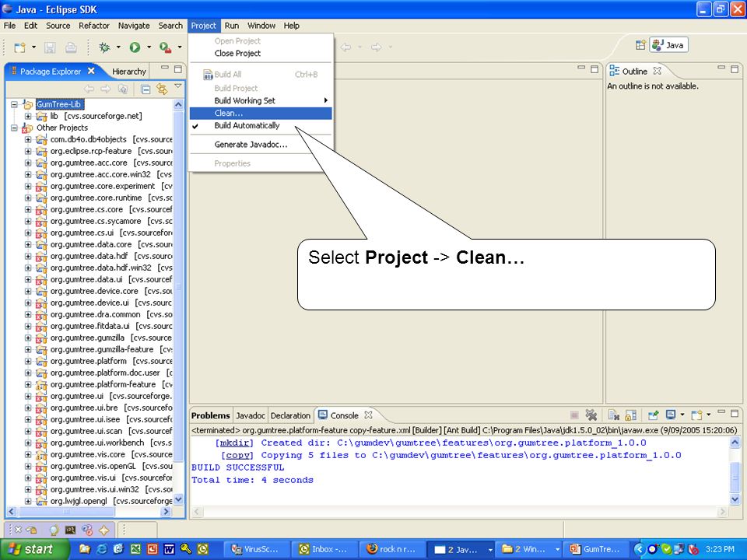Click the Link with Editor arrows icon
Image resolution: width=747 pixels, height=560 pixels.
tap(162, 89)
